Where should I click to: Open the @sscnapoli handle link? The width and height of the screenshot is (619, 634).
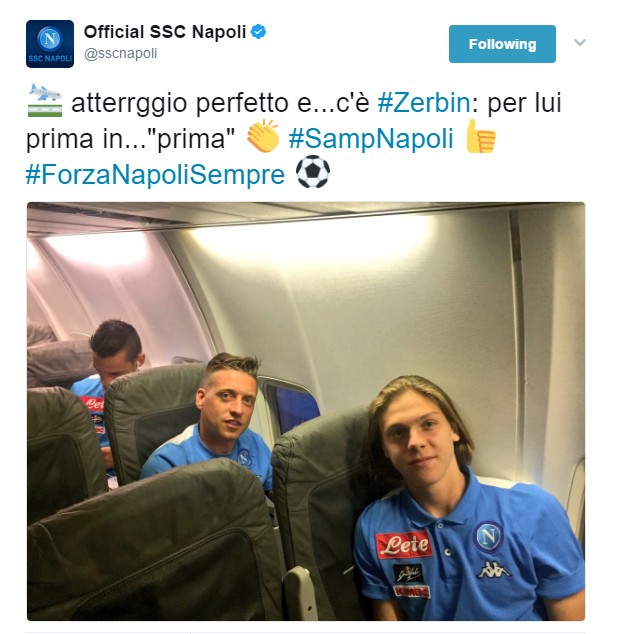pos(120,53)
